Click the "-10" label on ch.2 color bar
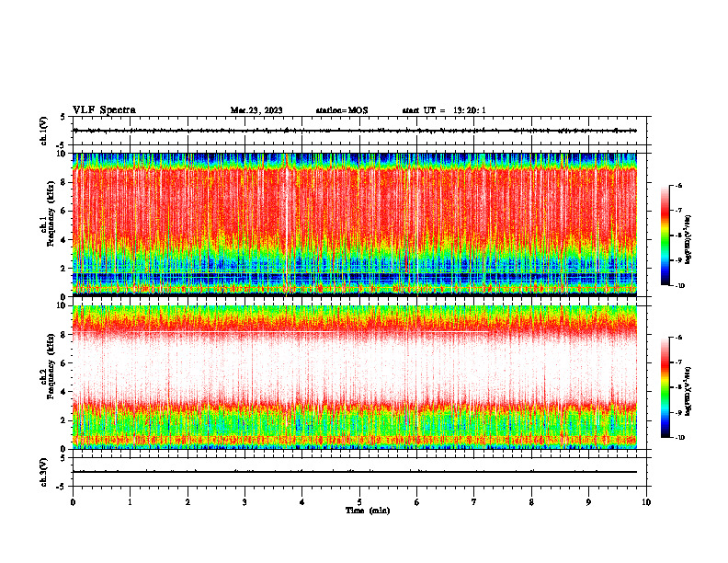Image resolution: width=728 pixels, height=563 pixels. (x=679, y=437)
